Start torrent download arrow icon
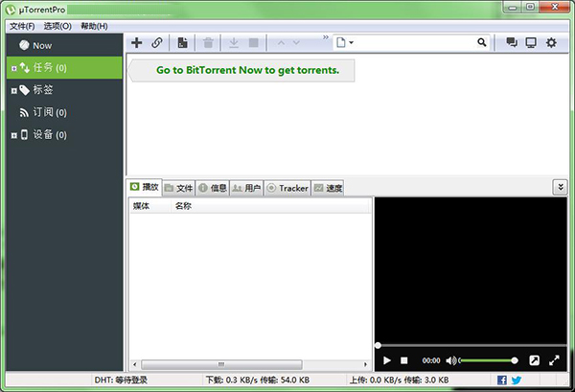The height and width of the screenshot is (392, 575). (x=234, y=42)
